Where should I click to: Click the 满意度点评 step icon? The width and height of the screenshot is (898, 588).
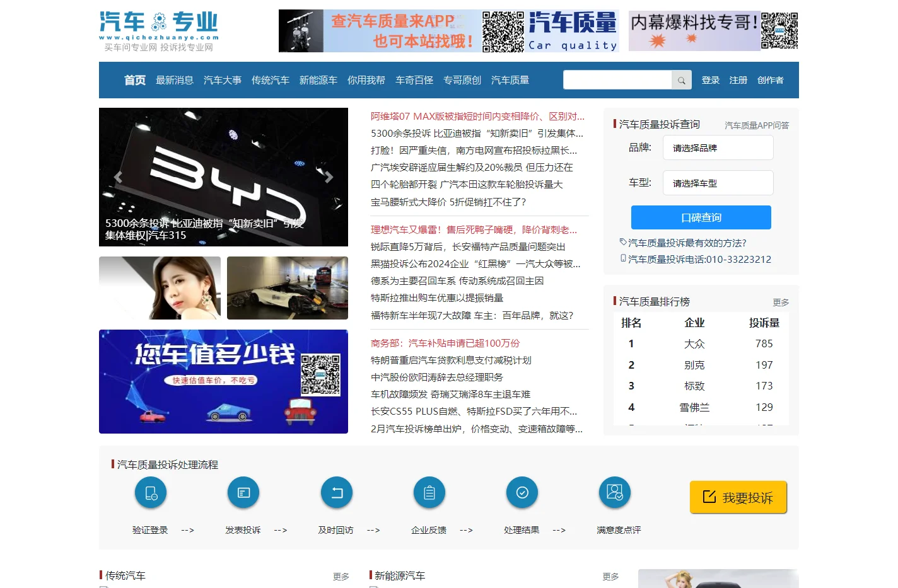point(615,493)
